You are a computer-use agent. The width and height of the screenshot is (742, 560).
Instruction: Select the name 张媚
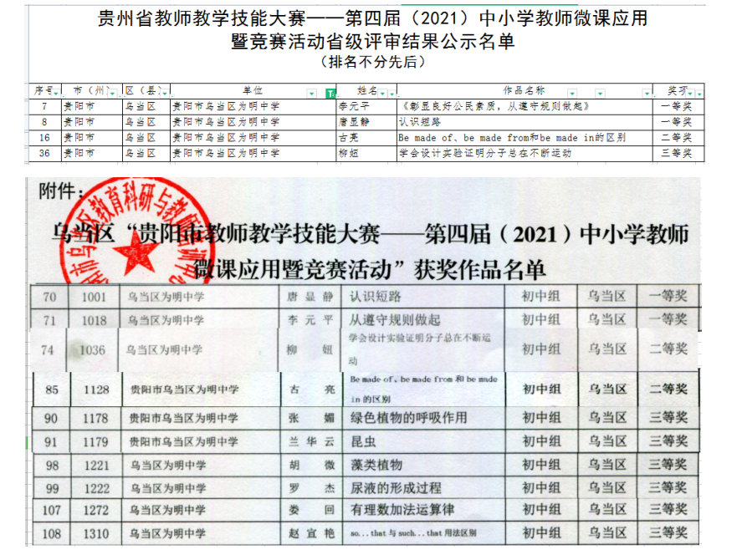311,418
